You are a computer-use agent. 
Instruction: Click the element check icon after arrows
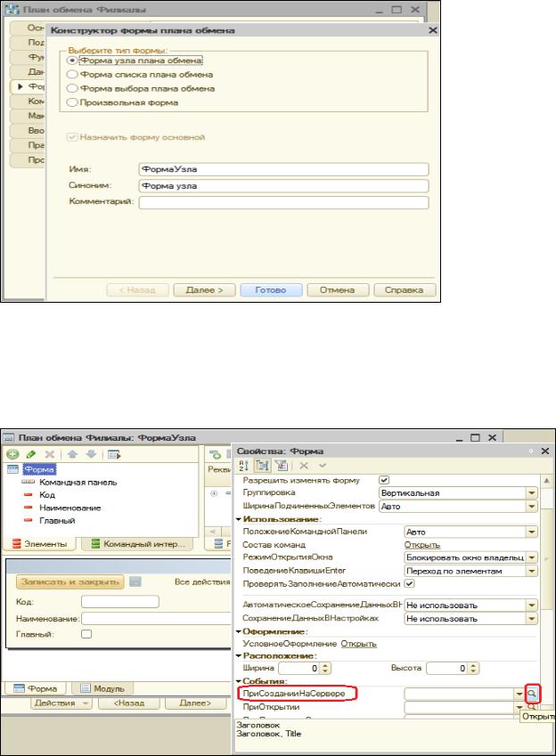pyautogui.click(x=114, y=454)
